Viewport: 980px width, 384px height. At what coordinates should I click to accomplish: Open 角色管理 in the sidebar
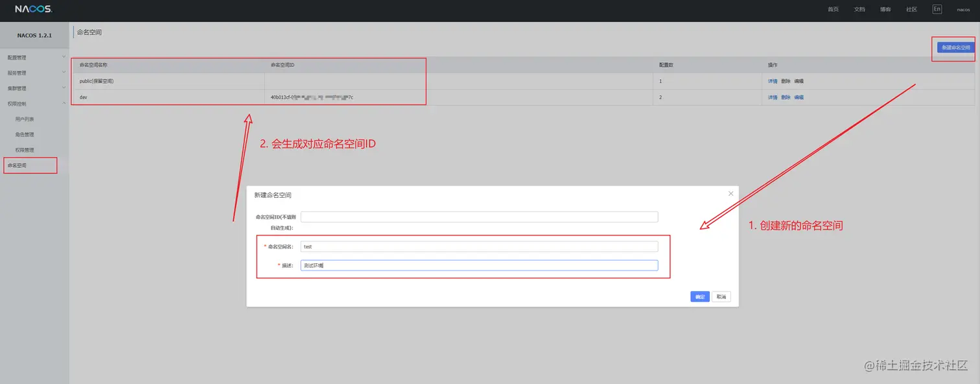pyautogui.click(x=25, y=135)
